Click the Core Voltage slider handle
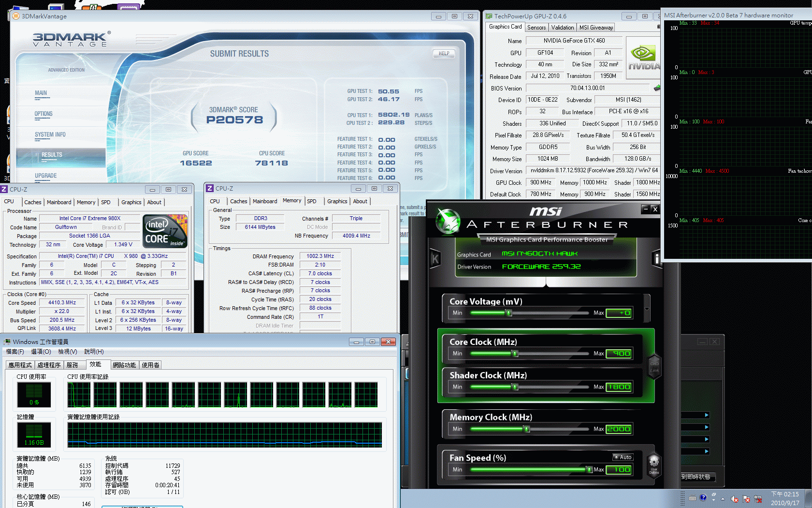 (509, 313)
